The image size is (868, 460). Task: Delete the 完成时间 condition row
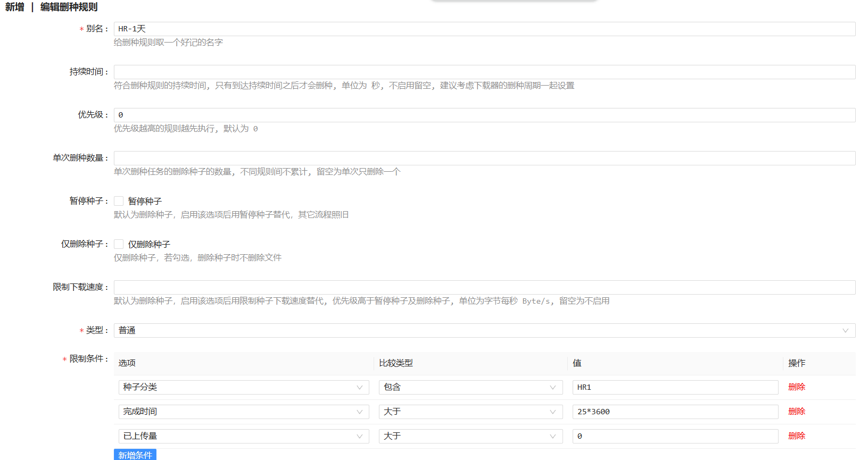(x=796, y=412)
